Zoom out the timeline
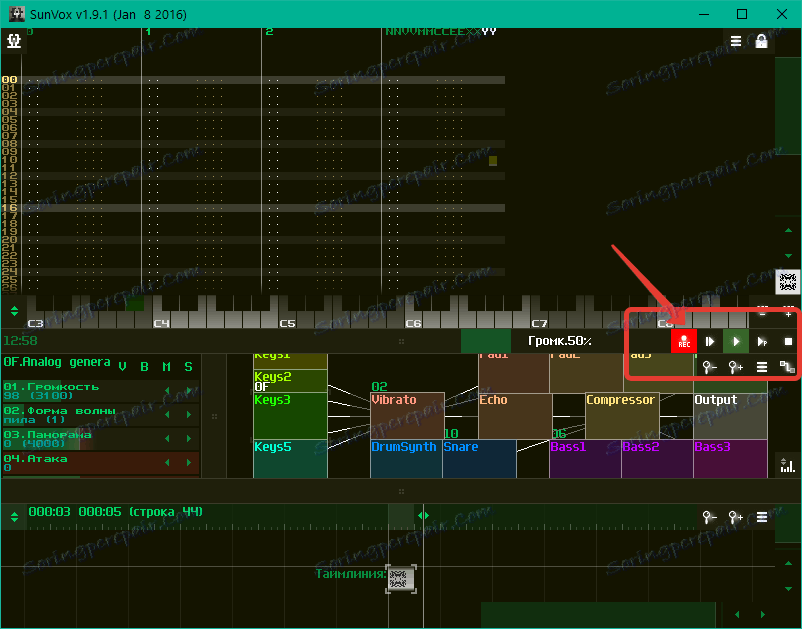 pyautogui.click(x=709, y=517)
